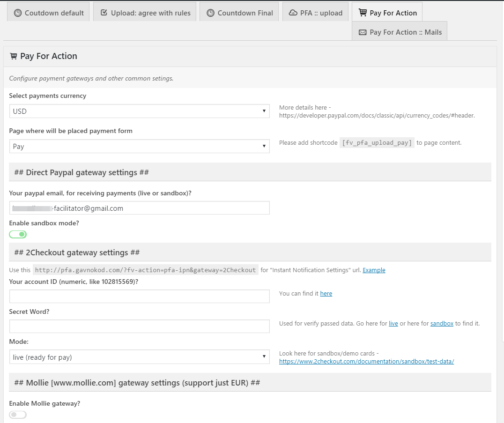The height and width of the screenshot is (423, 504).
Task: Open the Coutdown default tab
Action: (48, 12)
